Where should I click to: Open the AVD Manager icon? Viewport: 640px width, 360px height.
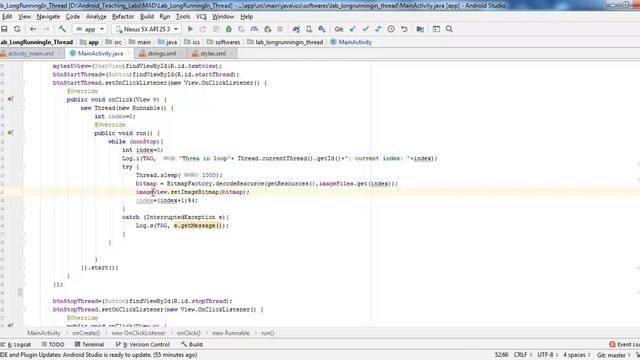pyautogui.click(x=309, y=29)
